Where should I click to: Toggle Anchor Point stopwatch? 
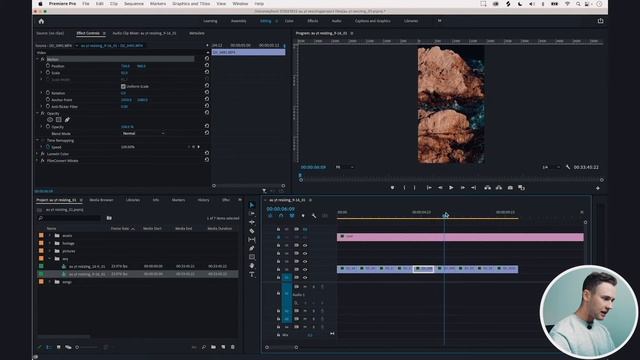coord(48,100)
